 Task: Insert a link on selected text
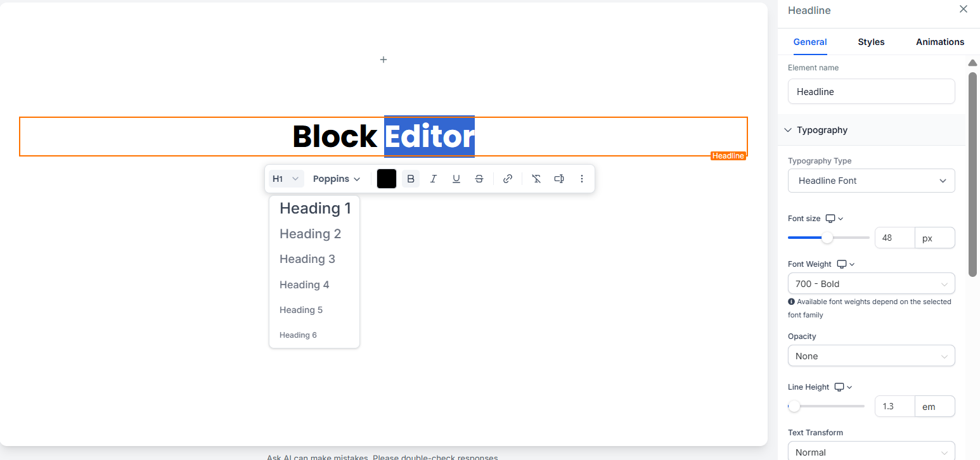point(508,179)
